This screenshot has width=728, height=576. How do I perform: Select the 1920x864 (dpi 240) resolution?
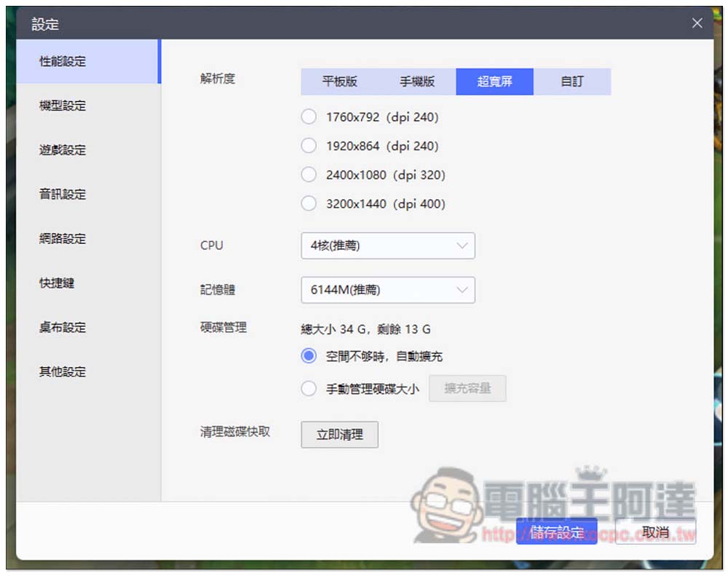click(x=309, y=146)
